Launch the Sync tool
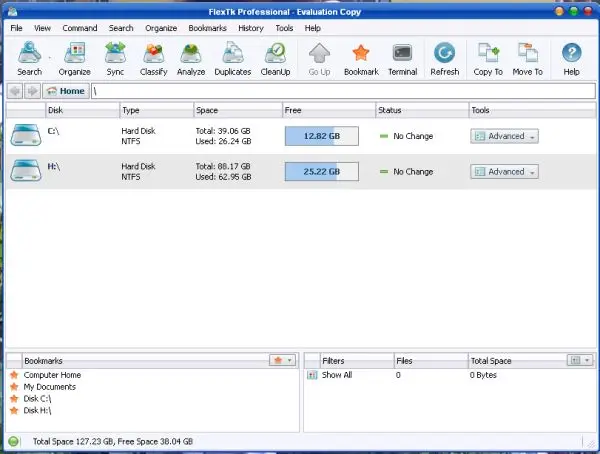The height and width of the screenshot is (454, 600). (x=115, y=59)
